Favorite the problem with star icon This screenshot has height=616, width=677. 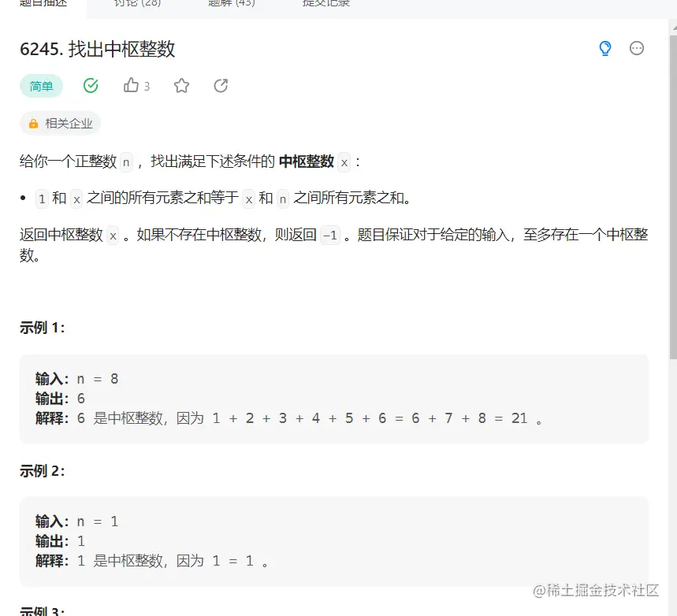click(181, 86)
